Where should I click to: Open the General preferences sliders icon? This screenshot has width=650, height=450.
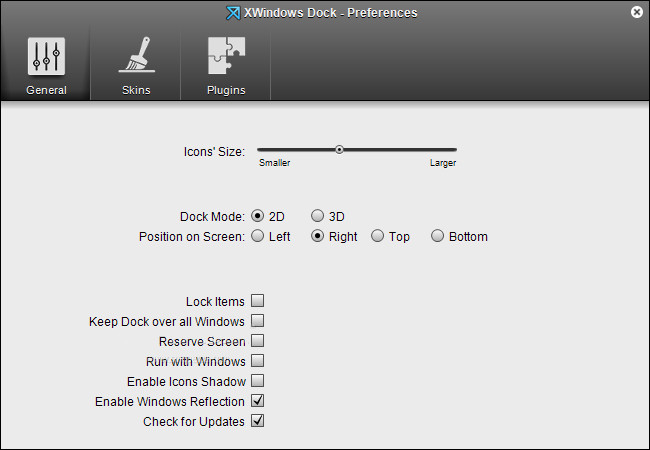pyautogui.click(x=46, y=56)
